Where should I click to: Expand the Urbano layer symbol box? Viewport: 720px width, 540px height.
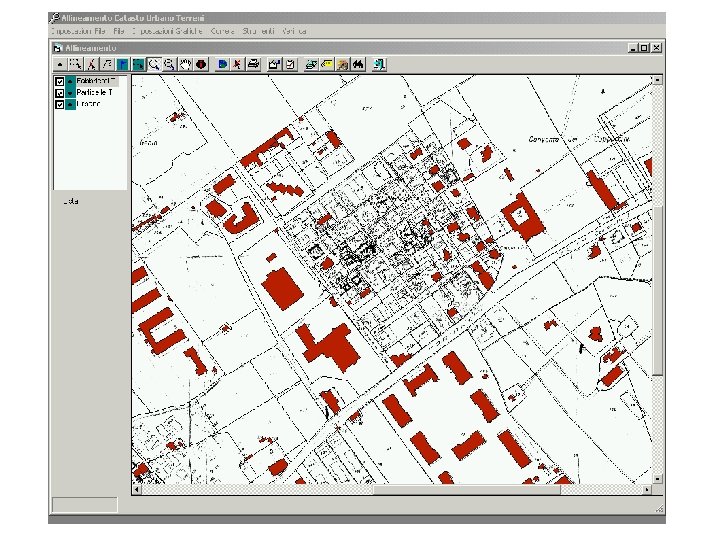pos(70,103)
